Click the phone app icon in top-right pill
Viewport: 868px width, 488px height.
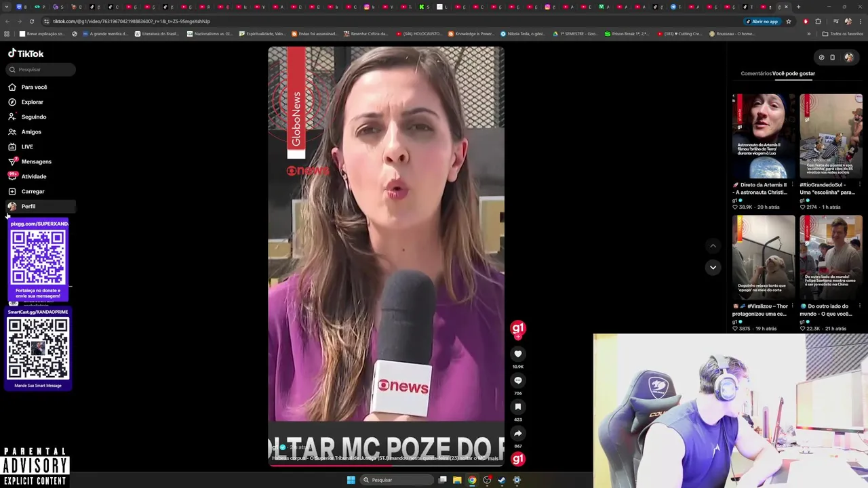tap(833, 58)
